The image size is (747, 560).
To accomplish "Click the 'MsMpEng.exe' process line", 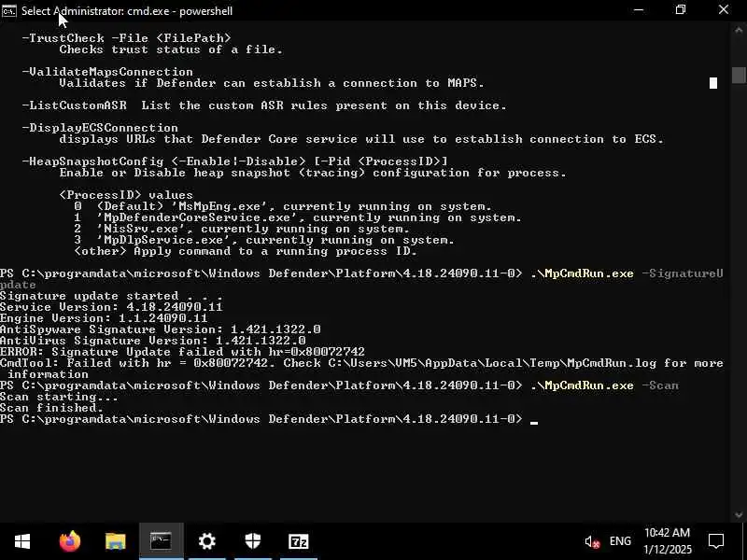I will click(283, 206).
